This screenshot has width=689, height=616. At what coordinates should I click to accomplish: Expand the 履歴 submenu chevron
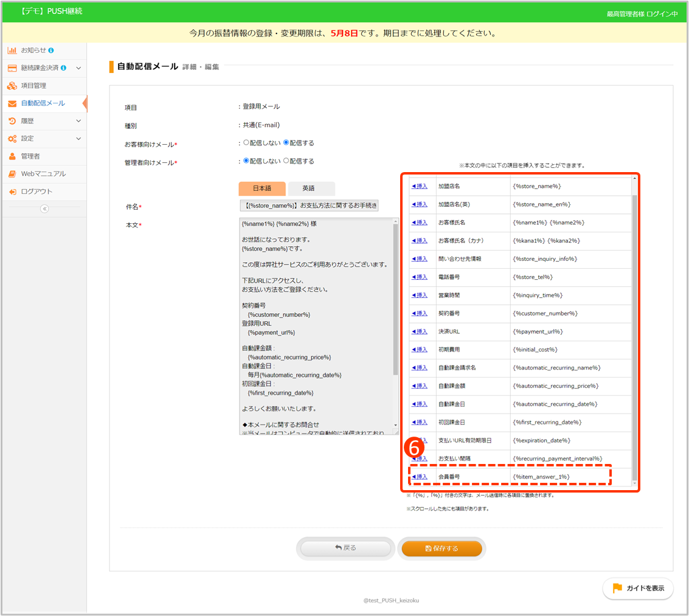(78, 121)
